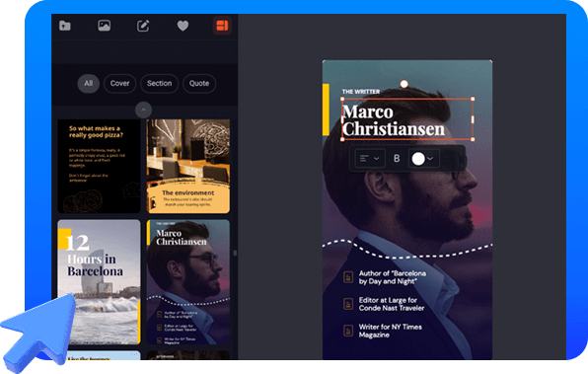Open the white text color swatch
This screenshot has width=588, height=374.
[418, 159]
